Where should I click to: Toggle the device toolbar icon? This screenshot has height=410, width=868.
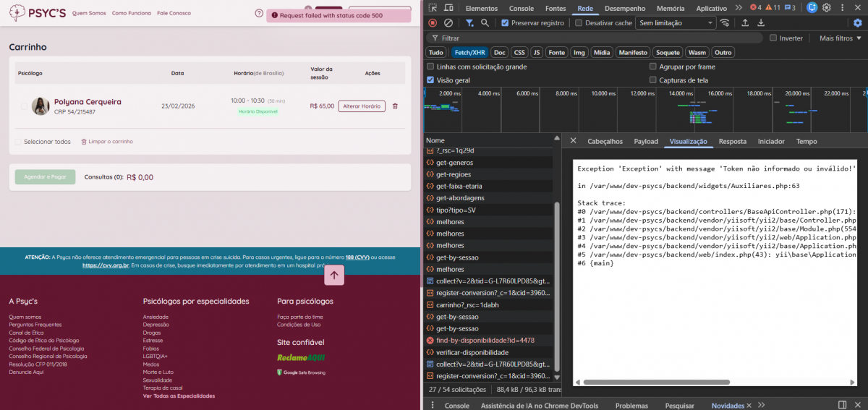pyautogui.click(x=448, y=8)
